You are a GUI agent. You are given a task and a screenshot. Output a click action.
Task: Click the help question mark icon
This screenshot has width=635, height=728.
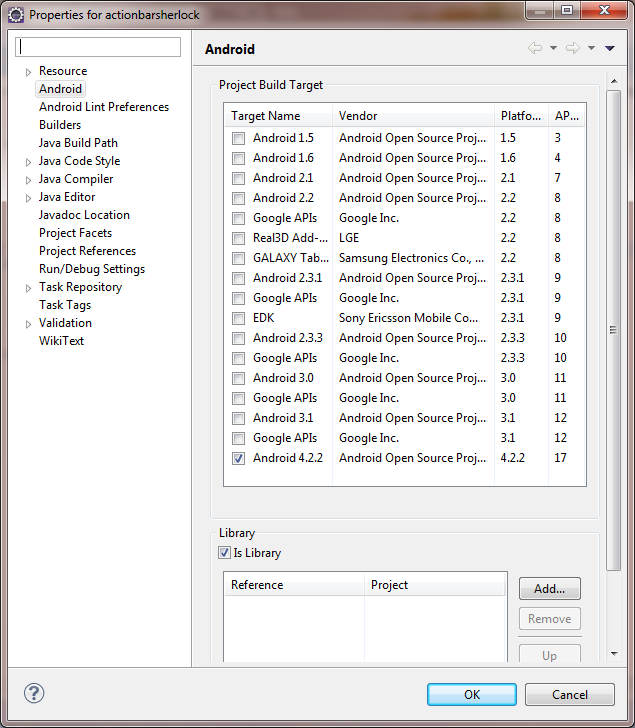tap(34, 694)
